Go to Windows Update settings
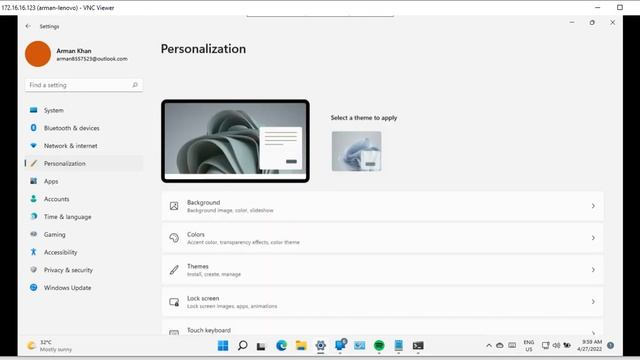640x360 pixels. pyautogui.click(x=84, y=288)
